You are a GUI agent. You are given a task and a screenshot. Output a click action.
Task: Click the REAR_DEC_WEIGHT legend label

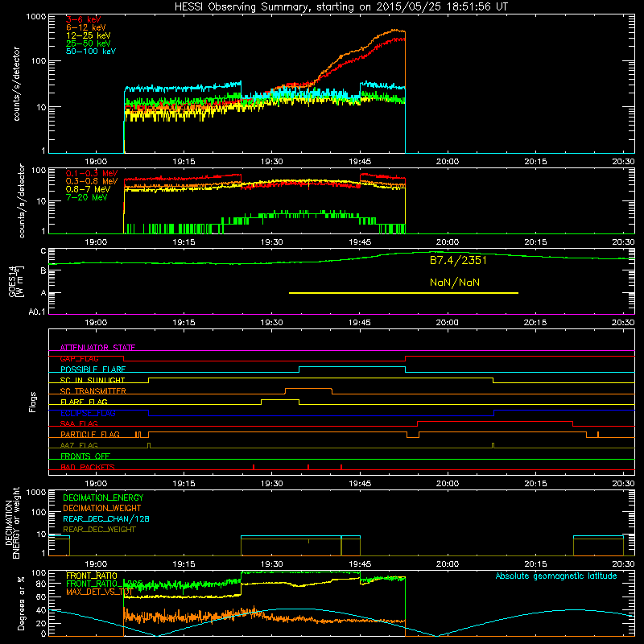coord(99,530)
